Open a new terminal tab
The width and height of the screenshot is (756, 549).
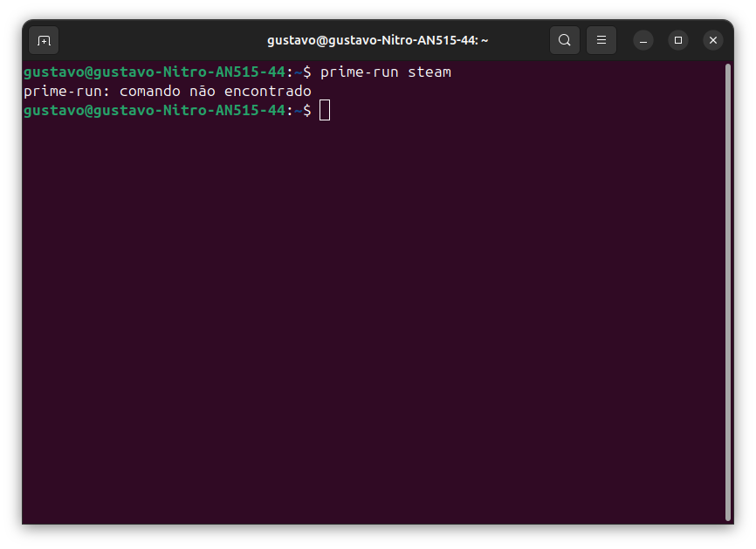coord(44,40)
